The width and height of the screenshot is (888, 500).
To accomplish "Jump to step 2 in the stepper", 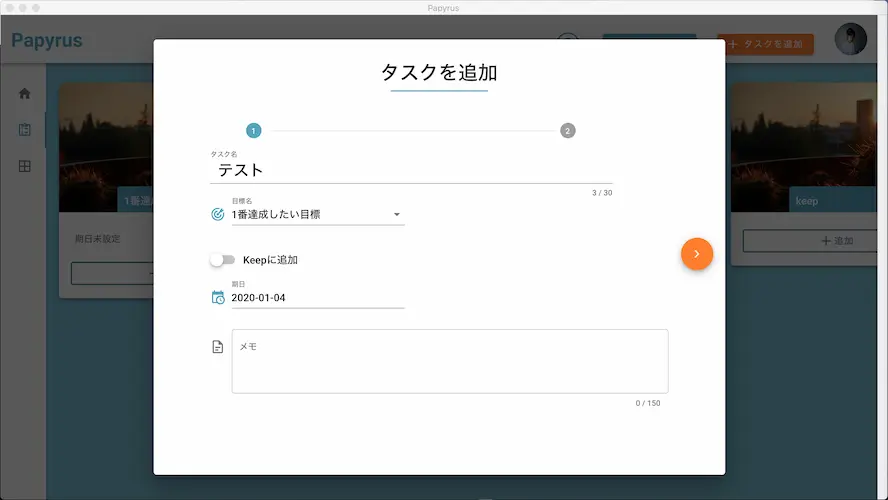I will 567,131.
